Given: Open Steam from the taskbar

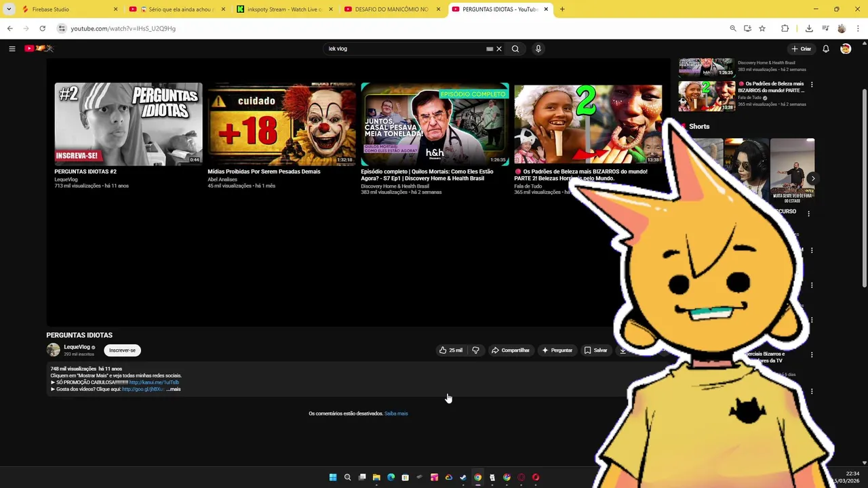Looking at the screenshot, I should tap(463, 477).
